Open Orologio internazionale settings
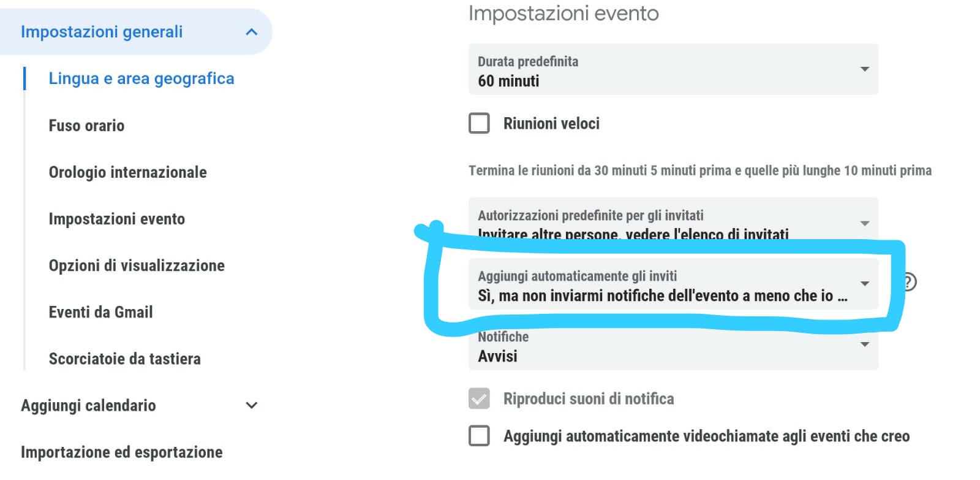This screenshot has width=980, height=480. [127, 172]
